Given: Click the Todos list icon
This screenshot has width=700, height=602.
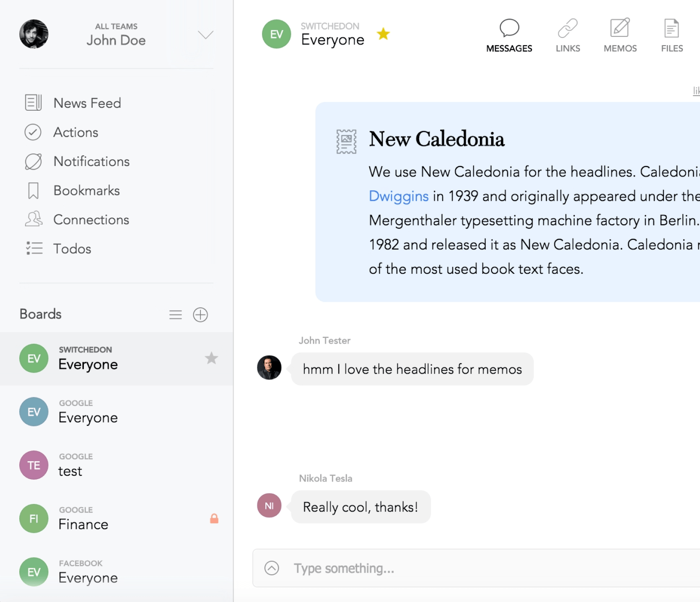Looking at the screenshot, I should click(34, 248).
